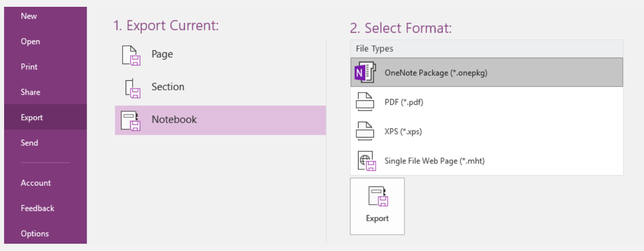Viewport: 644px width, 251px height.
Task: Click the OneNote Package file icon
Action: [x=365, y=72]
